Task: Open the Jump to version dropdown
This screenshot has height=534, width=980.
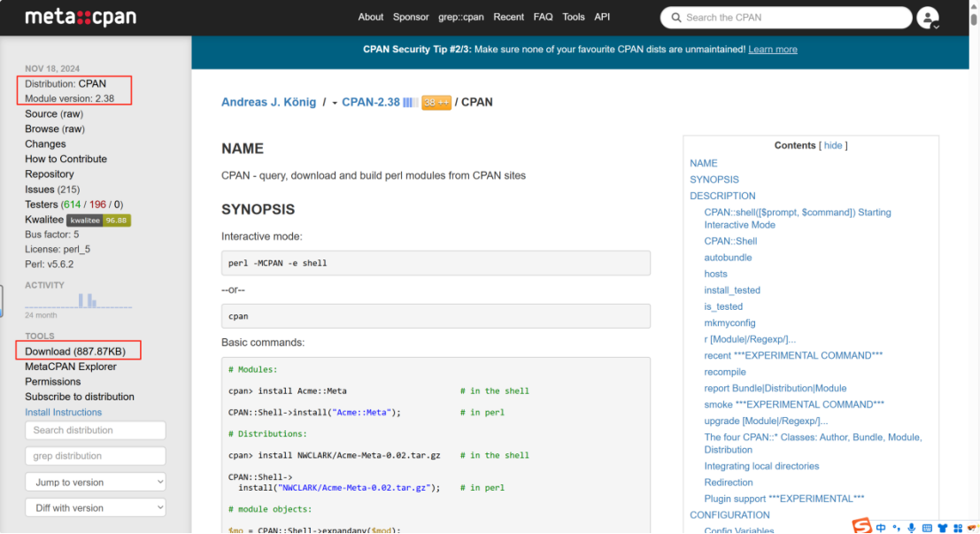Action: click(96, 482)
